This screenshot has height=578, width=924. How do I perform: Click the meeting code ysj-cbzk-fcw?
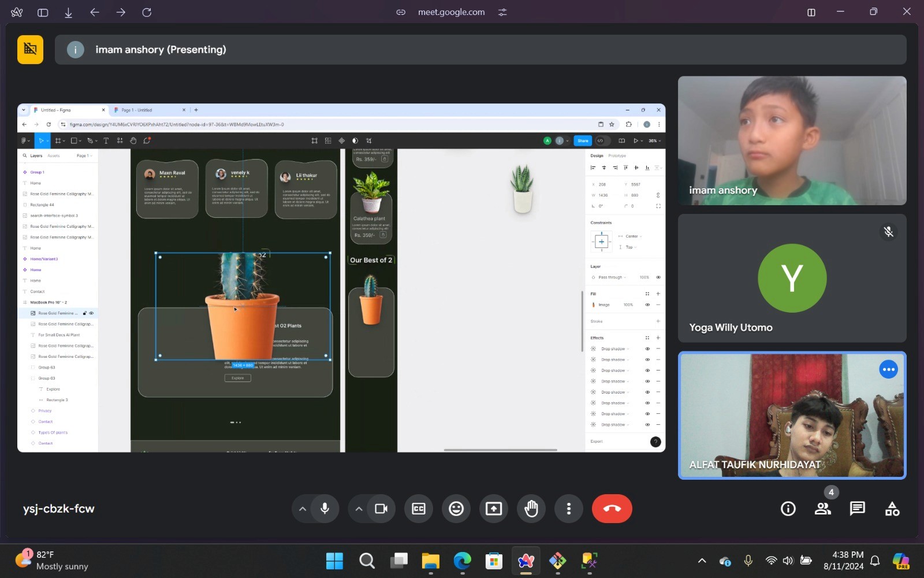(59, 509)
